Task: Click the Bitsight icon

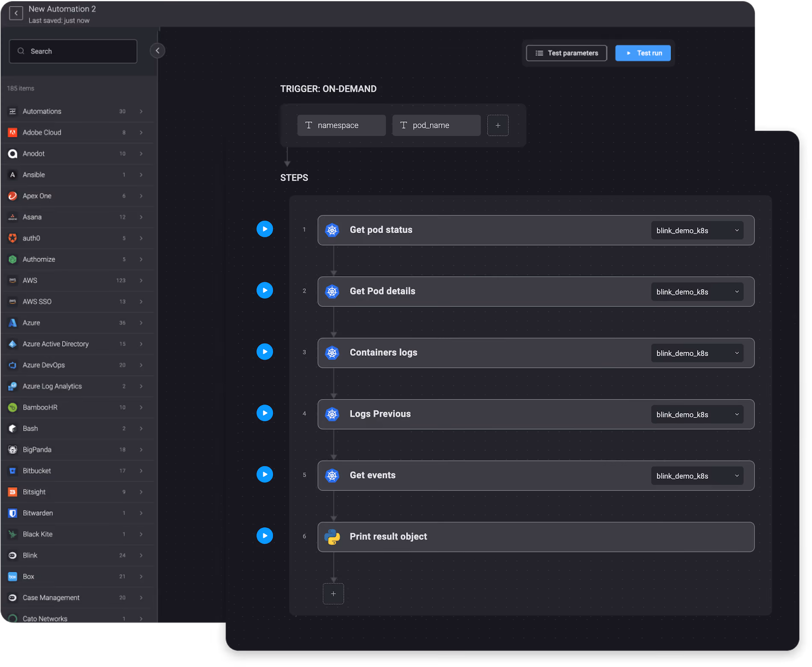Action: tap(13, 492)
